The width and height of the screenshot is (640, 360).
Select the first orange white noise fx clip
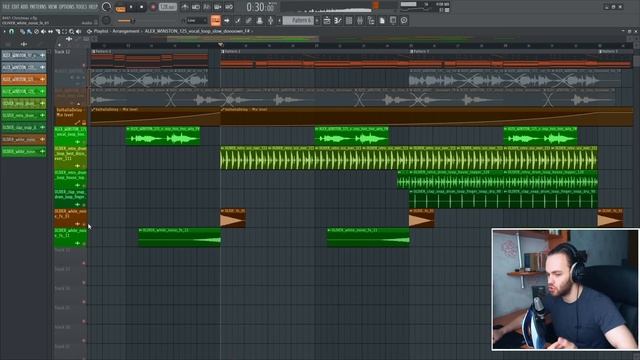[233, 218]
